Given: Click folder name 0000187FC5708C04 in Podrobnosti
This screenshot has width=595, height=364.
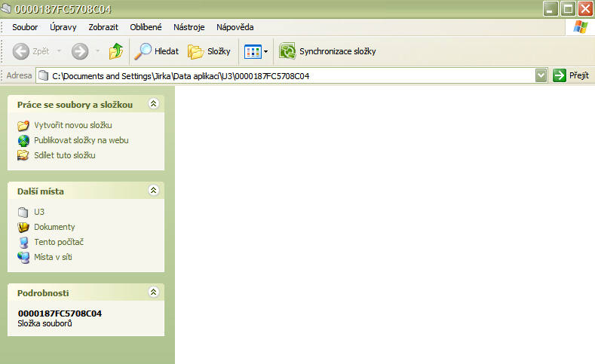Looking at the screenshot, I should [60, 314].
